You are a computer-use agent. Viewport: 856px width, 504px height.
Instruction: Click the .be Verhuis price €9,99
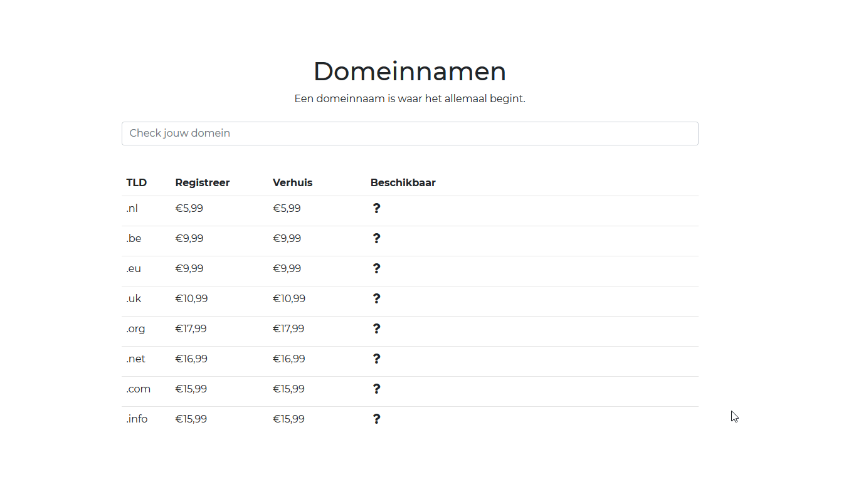(287, 238)
